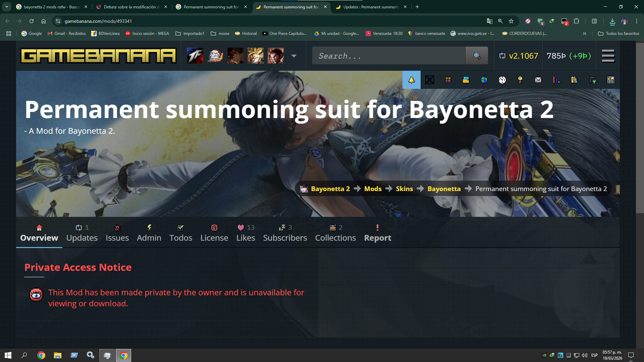Screen dimensions: 644x362
Task: Click the yellow document icon in member toolbar
Action: pos(575,80)
